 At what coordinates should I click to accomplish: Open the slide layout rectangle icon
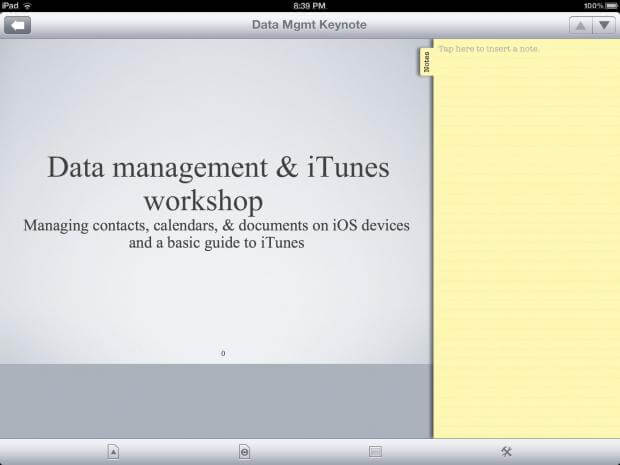click(375, 451)
